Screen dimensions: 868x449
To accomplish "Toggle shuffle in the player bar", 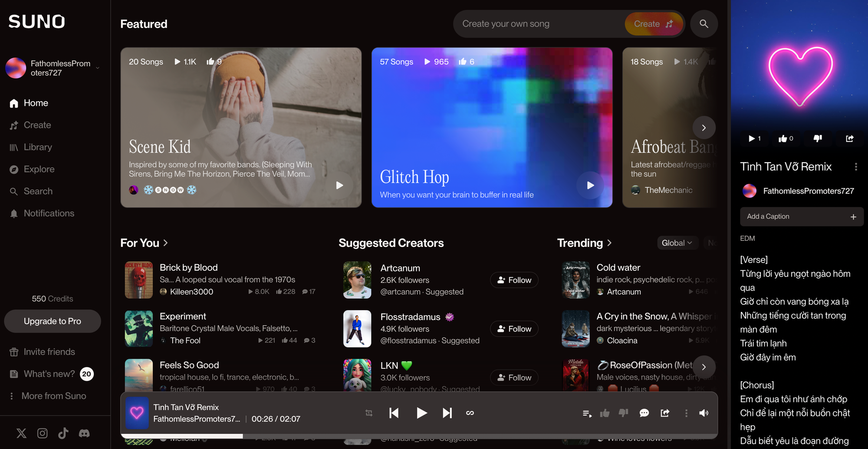I will tap(369, 413).
